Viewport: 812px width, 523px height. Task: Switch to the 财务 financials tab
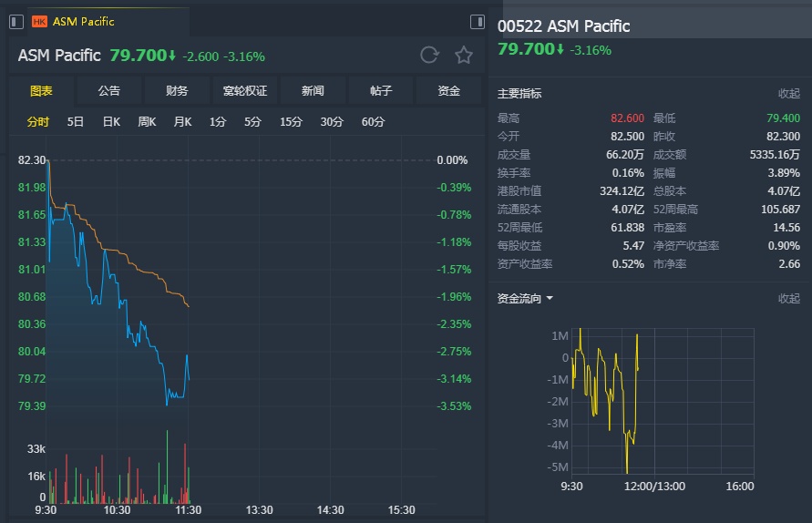point(177,91)
